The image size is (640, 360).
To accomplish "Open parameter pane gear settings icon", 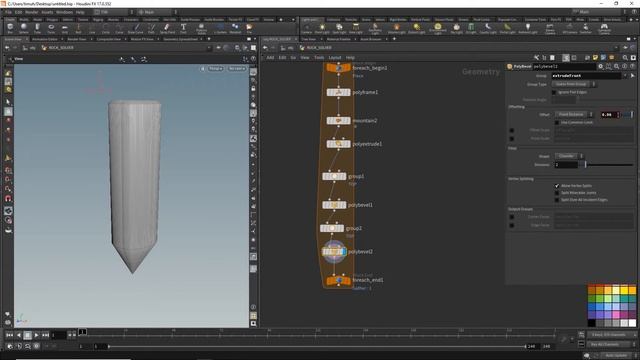I will [601, 66].
